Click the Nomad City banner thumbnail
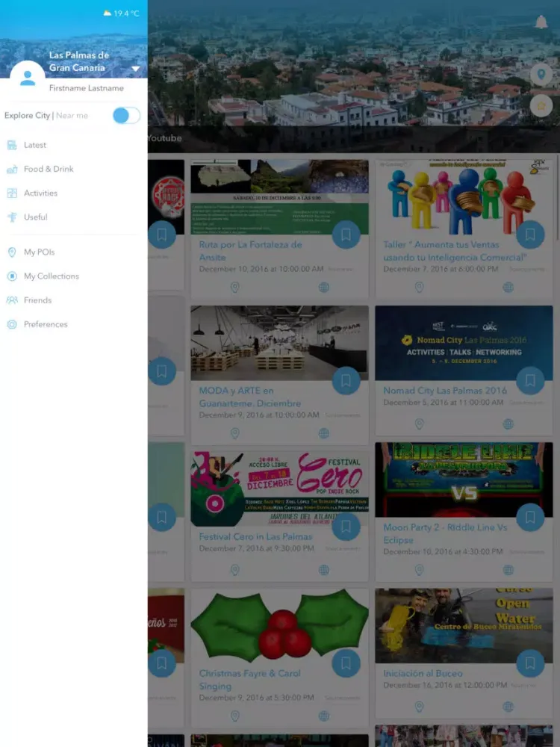The height and width of the screenshot is (747, 560). tap(464, 343)
